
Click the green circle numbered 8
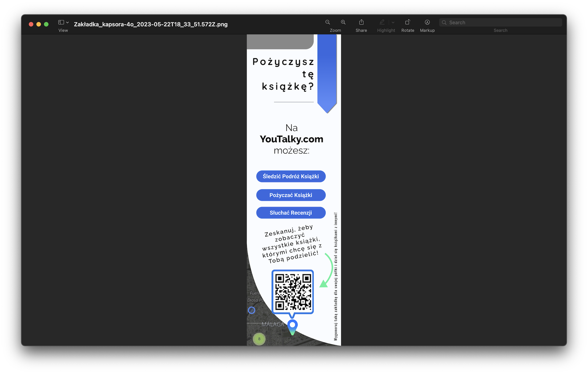tap(259, 339)
